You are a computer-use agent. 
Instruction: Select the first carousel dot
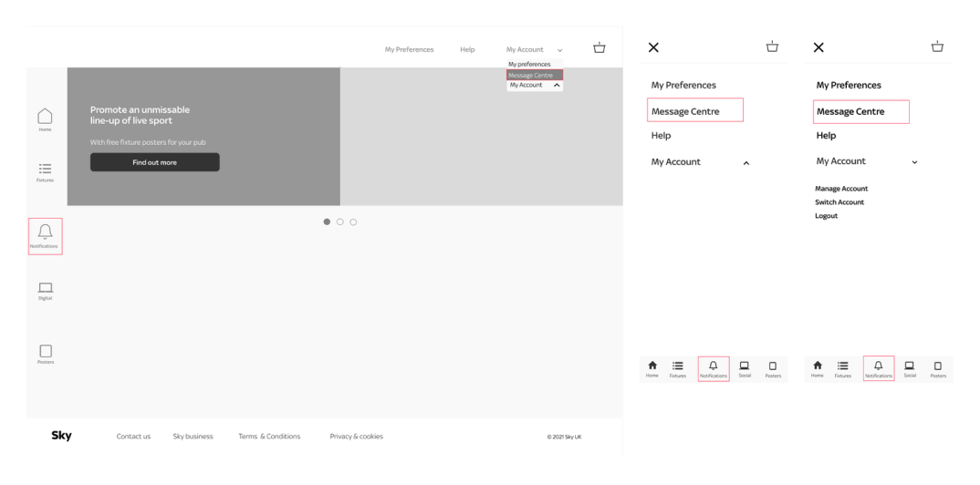point(327,222)
